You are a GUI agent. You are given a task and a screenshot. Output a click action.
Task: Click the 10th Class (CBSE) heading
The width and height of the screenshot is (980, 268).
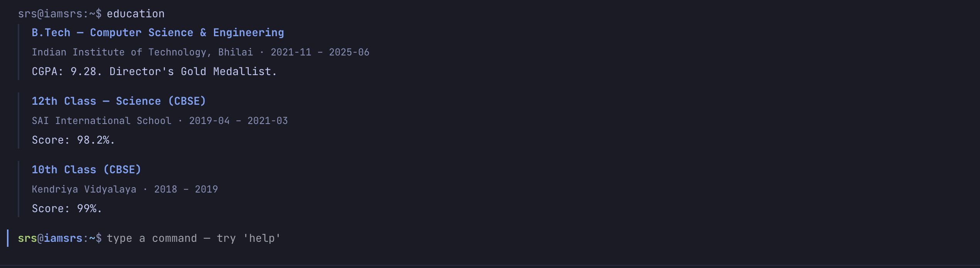86,170
